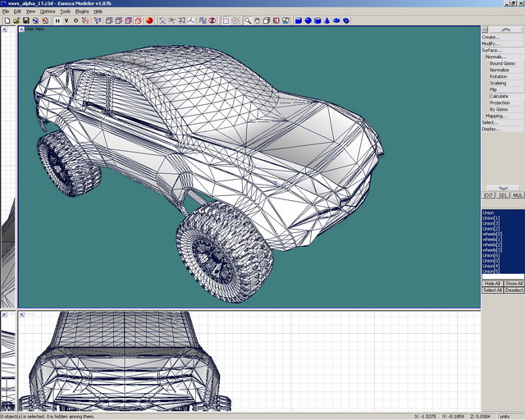Viewport: 525px width, 420px height.
Task: Open the Options menu
Action: tap(48, 11)
